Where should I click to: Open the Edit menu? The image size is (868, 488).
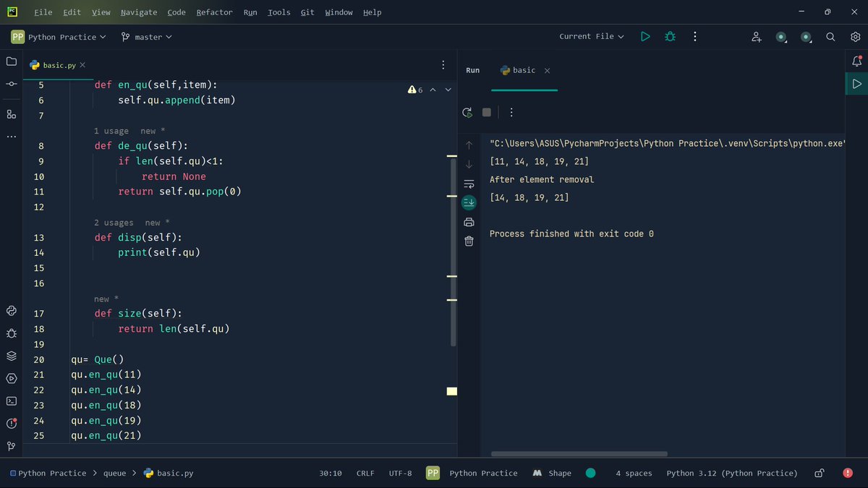click(72, 12)
